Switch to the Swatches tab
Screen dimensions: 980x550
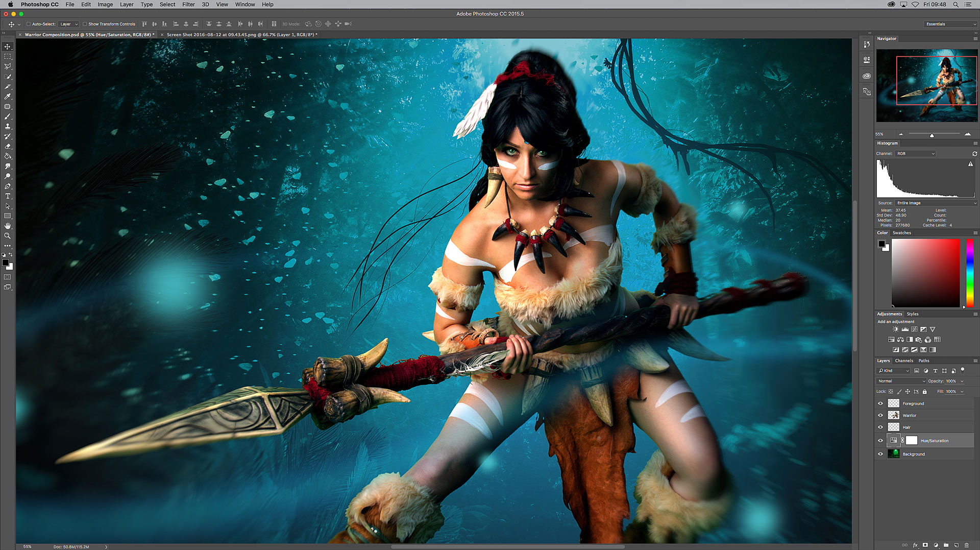tap(901, 233)
